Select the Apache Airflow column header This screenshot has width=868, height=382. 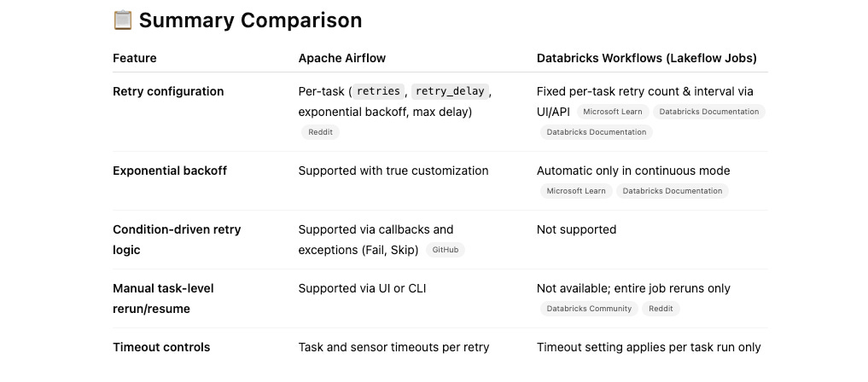pos(342,58)
